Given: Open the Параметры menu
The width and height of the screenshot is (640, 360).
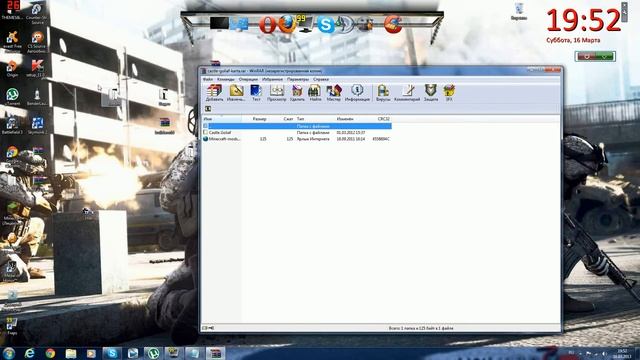Looking at the screenshot, I should click(x=298, y=79).
